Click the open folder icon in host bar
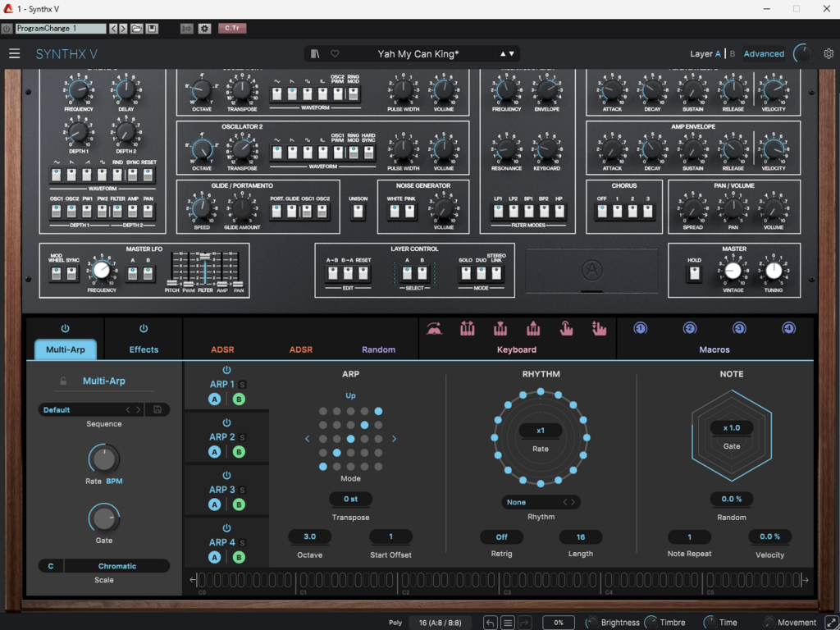Screen dimensions: 840x630 point(137,29)
